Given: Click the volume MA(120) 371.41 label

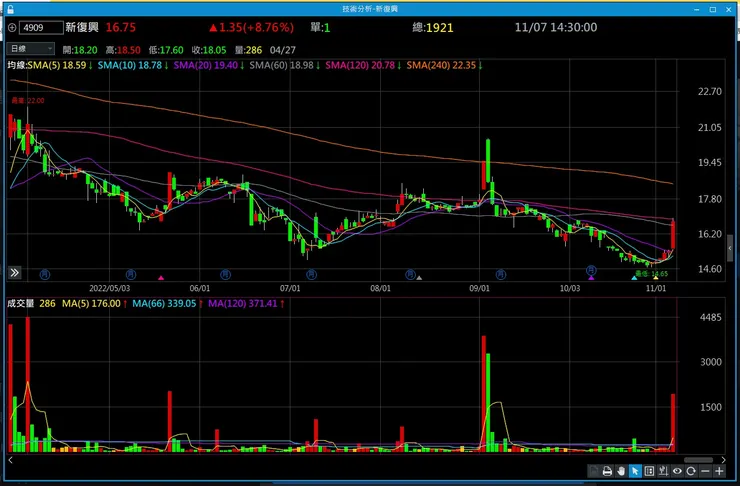Looking at the screenshot, I should (243, 304).
